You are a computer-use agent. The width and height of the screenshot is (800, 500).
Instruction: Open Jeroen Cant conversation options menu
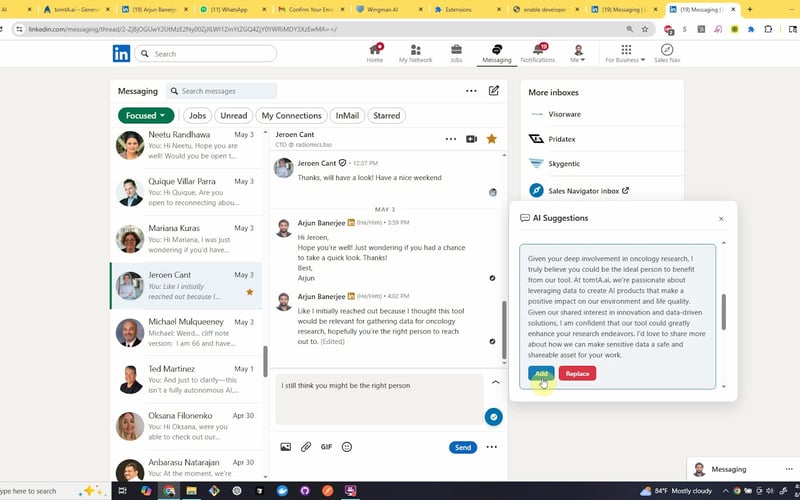click(451, 139)
